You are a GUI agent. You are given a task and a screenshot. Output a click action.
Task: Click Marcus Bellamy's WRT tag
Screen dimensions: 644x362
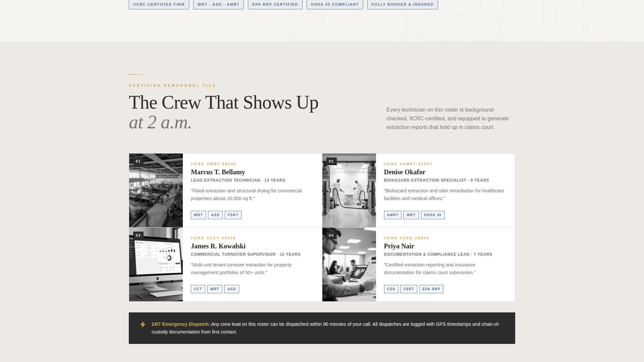tap(198, 215)
